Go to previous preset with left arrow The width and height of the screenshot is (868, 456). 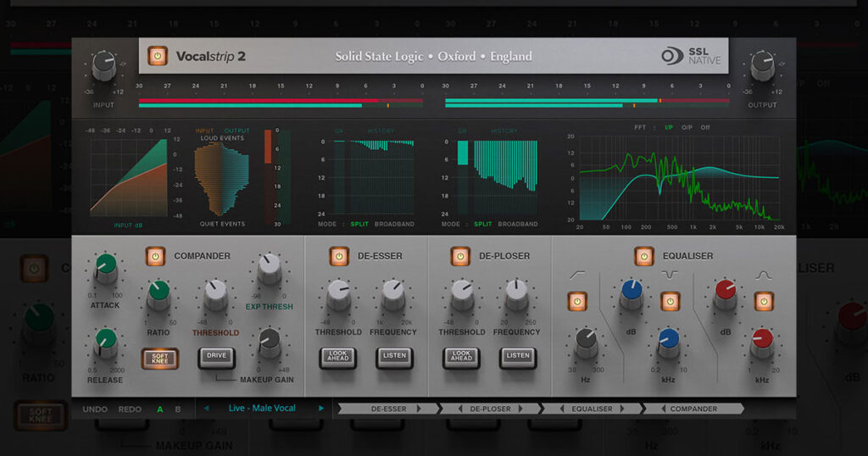207,409
